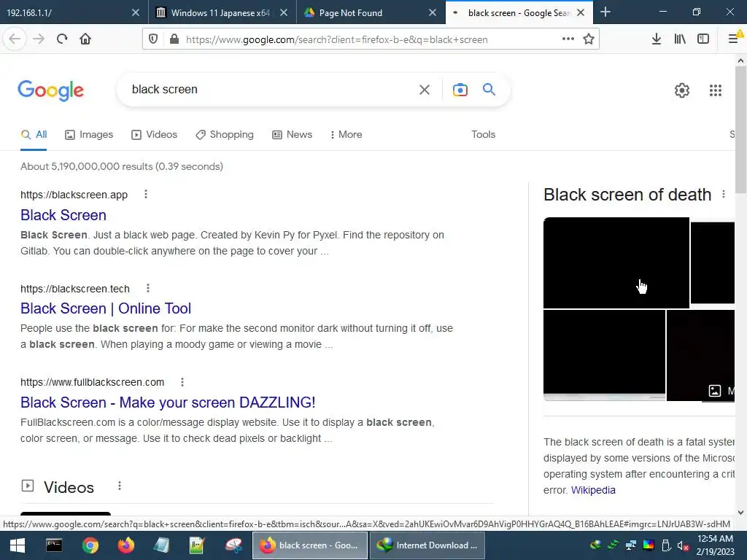Open options for blackscreen.app result
The image size is (747, 560).
pos(146,194)
